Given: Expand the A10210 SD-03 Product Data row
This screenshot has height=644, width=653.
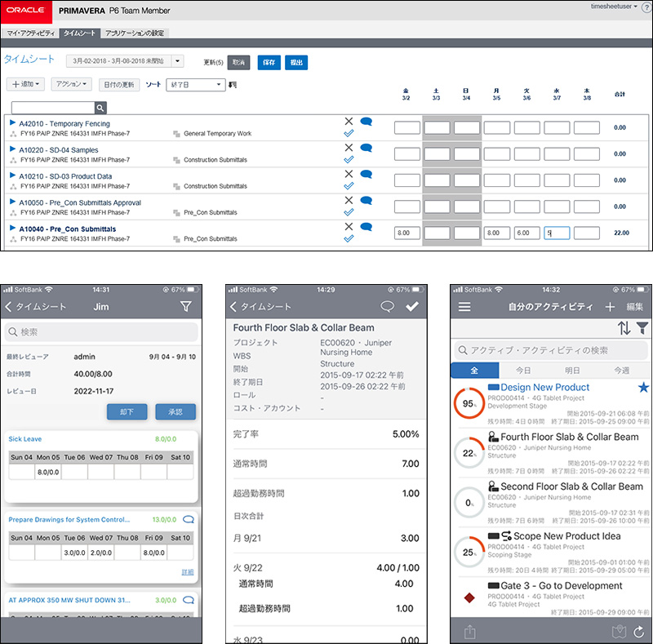Looking at the screenshot, I should point(12,175).
